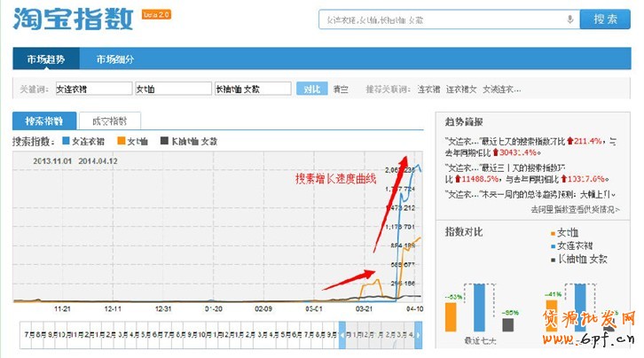The height and width of the screenshot is (358, 644).
Task: Click the blue 搜索 search button
Action: [x=605, y=19]
